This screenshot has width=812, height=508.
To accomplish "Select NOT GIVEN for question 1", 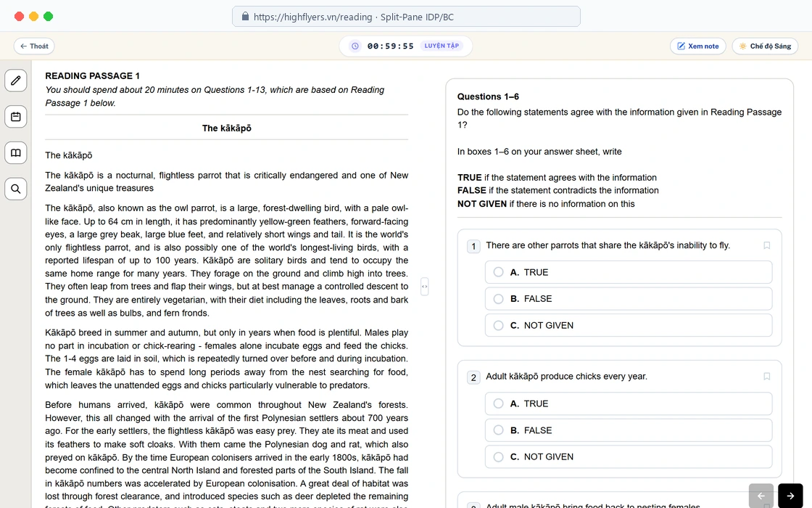I will [x=628, y=326].
